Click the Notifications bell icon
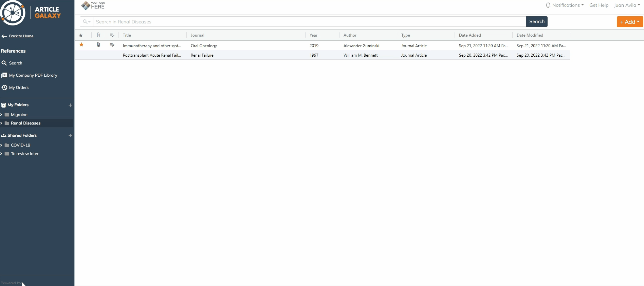 [548, 5]
